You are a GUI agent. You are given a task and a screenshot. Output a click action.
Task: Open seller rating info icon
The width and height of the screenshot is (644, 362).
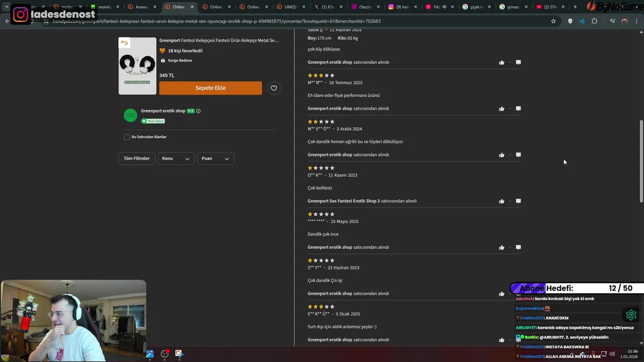coord(198,111)
